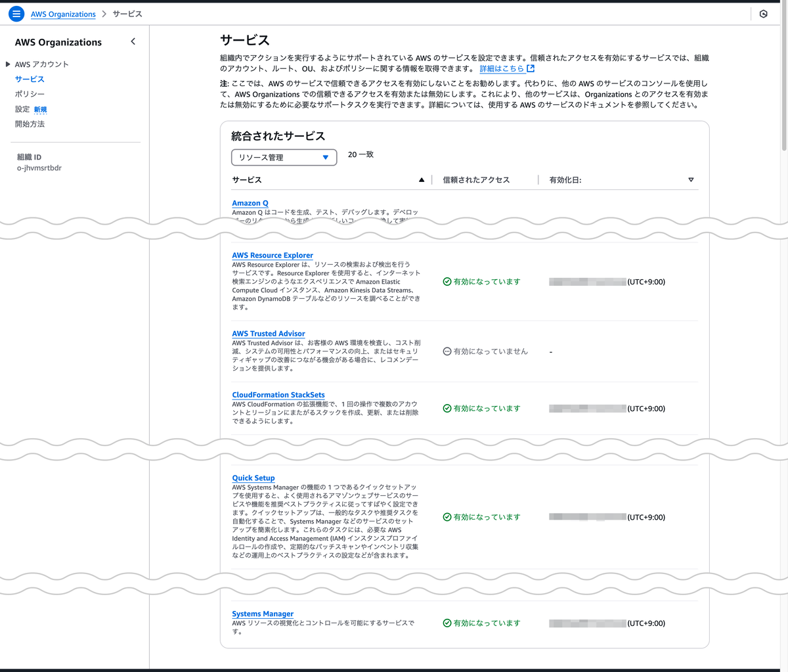Click the 信頼されたアクセス column header

476,180
